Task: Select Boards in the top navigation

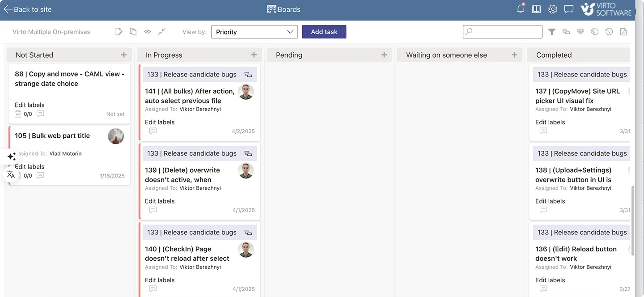Action: [x=284, y=8]
